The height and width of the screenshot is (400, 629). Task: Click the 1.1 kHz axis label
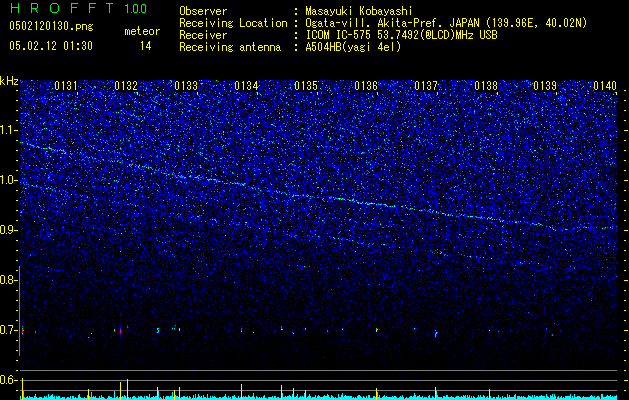point(8,130)
